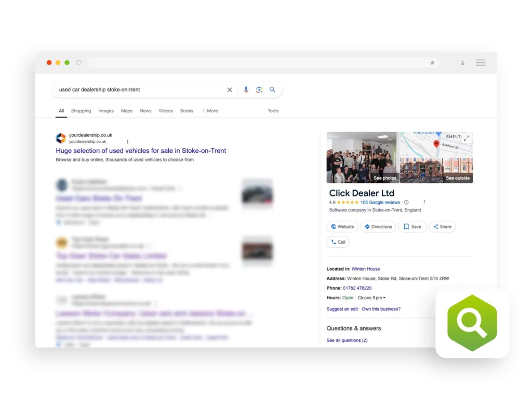532x399 pixels.
Task: Expand the Closes 5 pm hours dropdown
Action: coord(371,298)
